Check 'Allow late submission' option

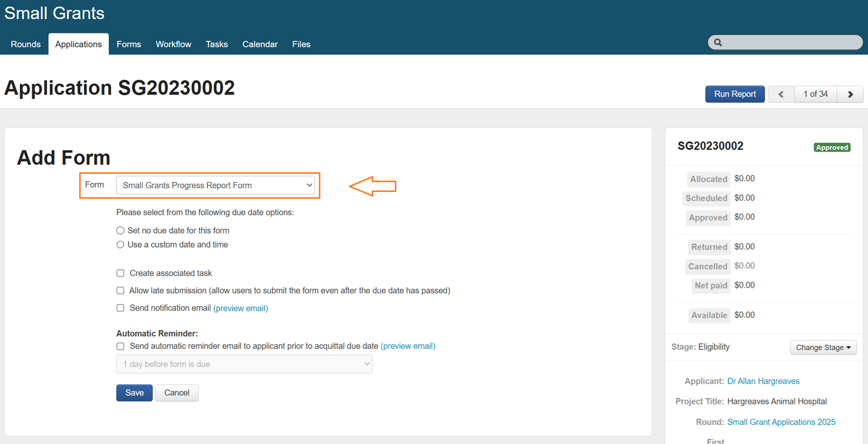pos(121,291)
